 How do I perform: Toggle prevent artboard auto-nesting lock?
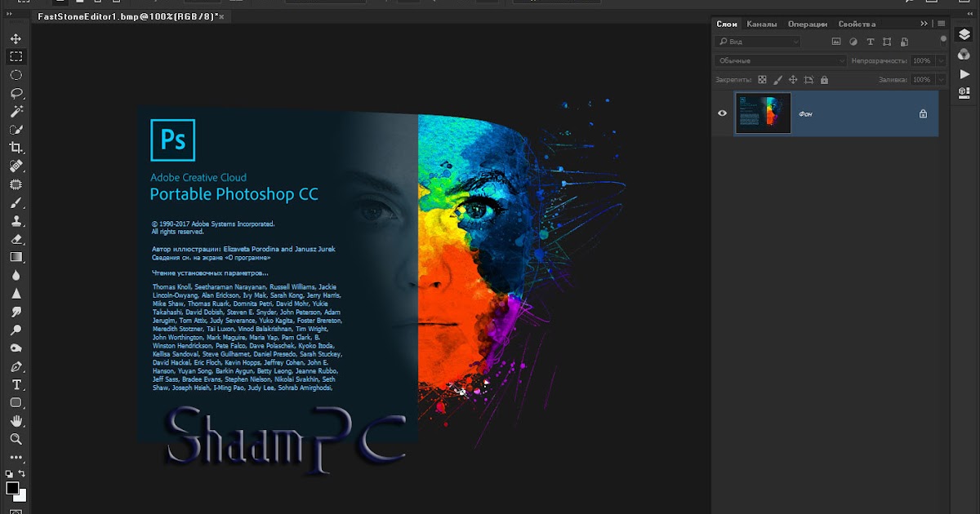pos(808,80)
